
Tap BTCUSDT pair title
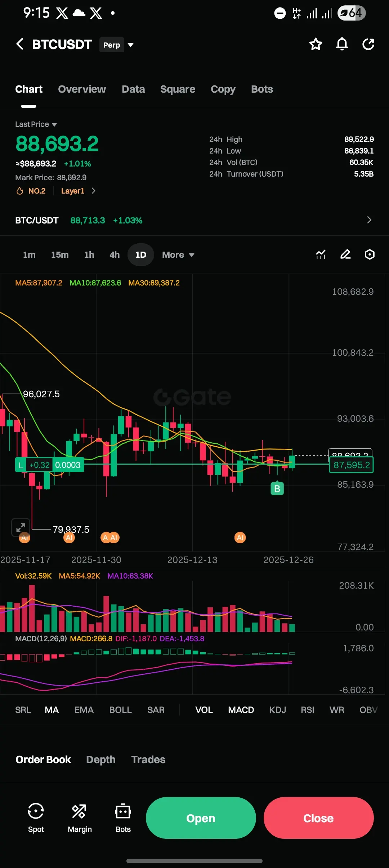[62, 44]
